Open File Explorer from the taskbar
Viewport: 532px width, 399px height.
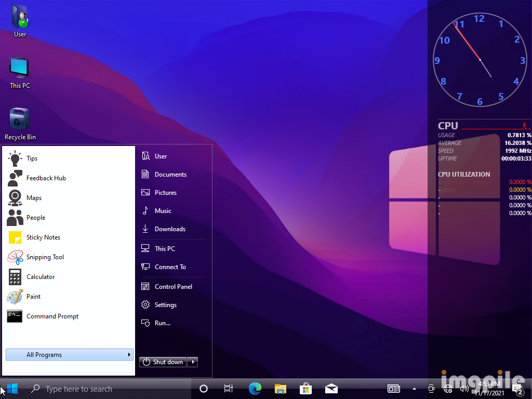(x=281, y=389)
